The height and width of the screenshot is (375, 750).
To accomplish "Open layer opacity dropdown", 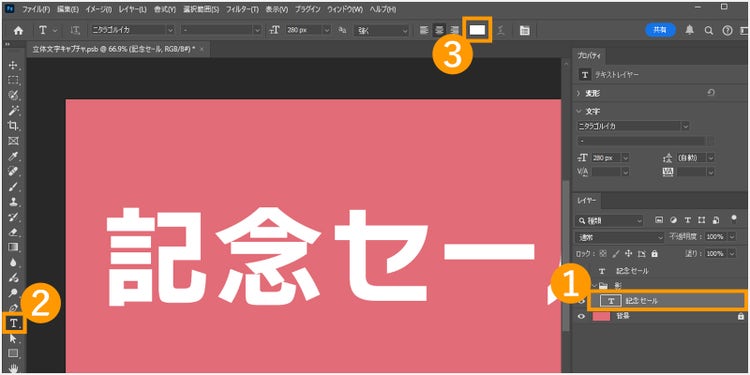I will point(732,237).
